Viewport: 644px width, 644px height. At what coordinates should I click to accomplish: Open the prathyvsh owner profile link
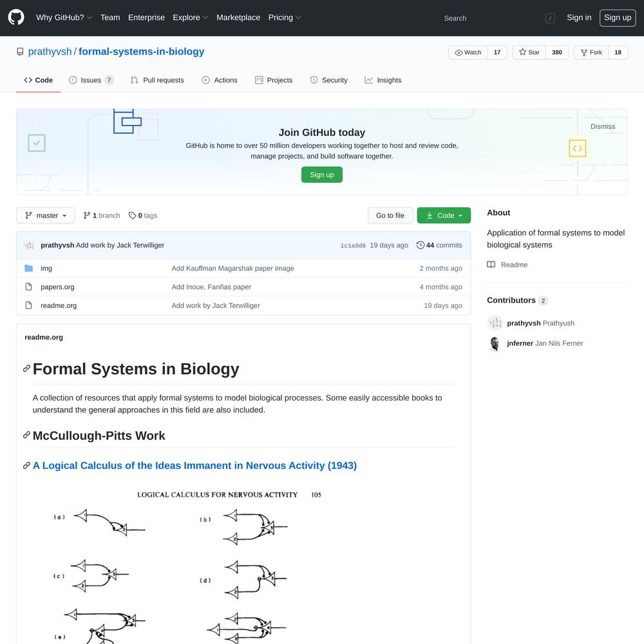point(50,52)
